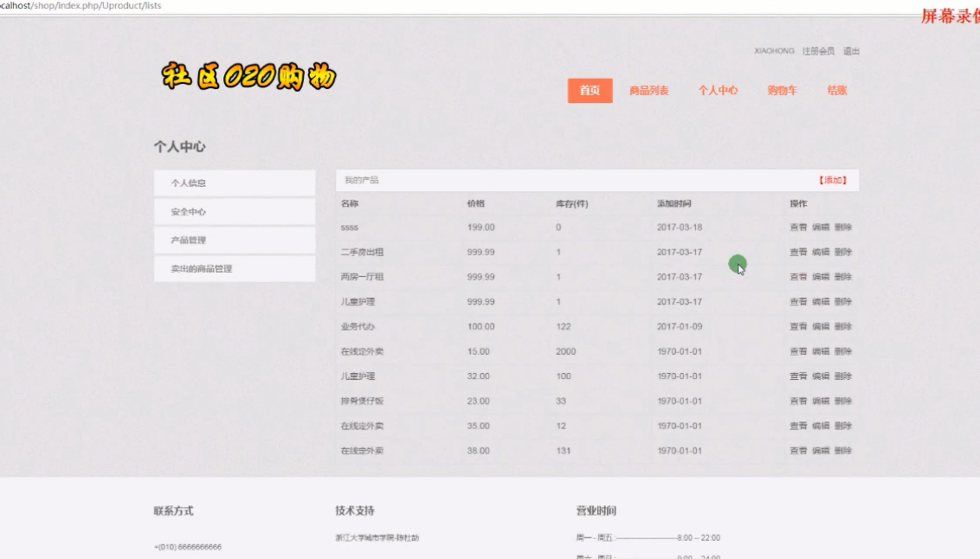This screenshot has height=559, width=980.
Task: Delete 在线定外卖 priced 15.00
Action: pos(843,351)
